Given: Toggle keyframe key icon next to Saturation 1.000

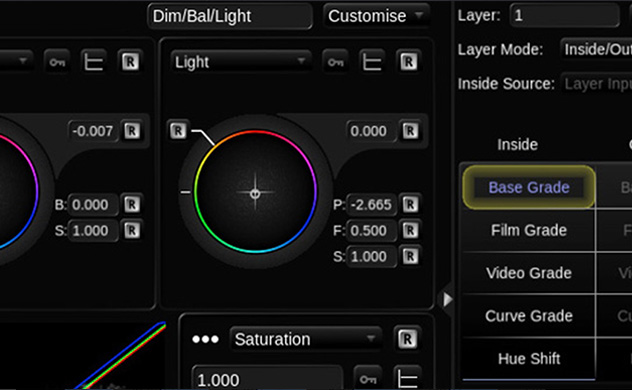Looking at the screenshot, I should point(368,379).
